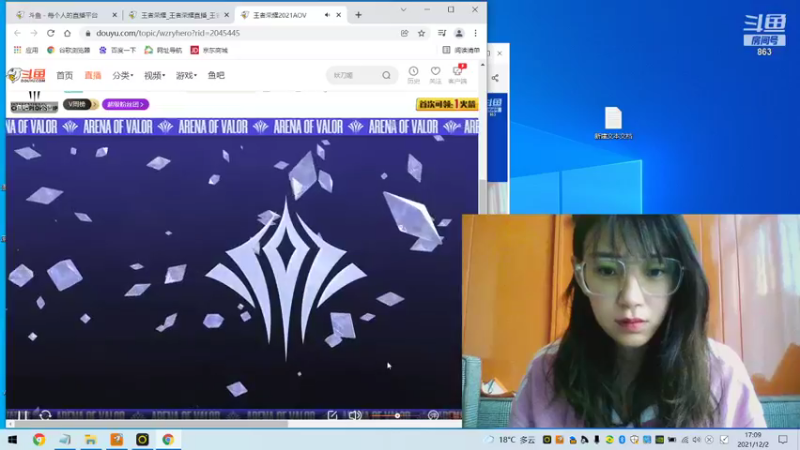Open the network tray icon
The width and height of the screenshot is (800, 450).
point(685,439)
